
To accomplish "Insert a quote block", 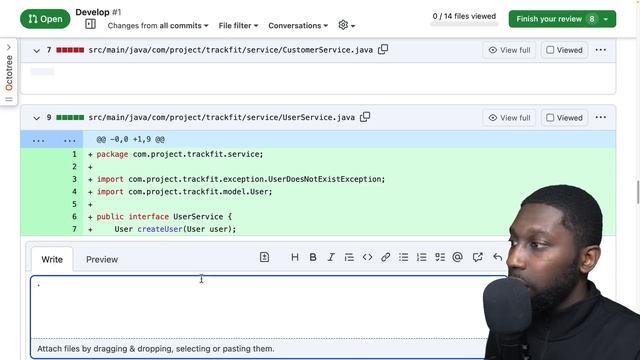I will click(349, 257).
